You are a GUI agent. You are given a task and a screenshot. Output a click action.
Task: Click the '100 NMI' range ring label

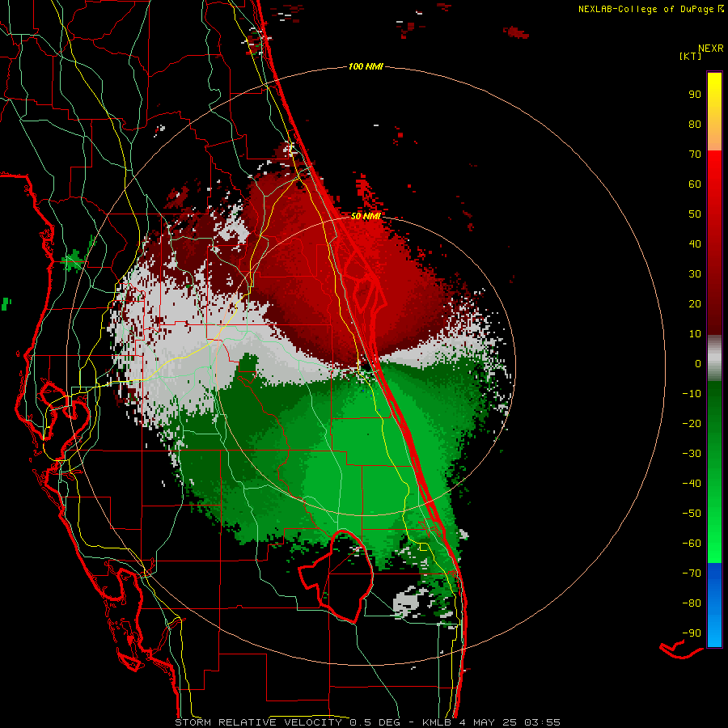pyautogui.click(x=366, y=67)
